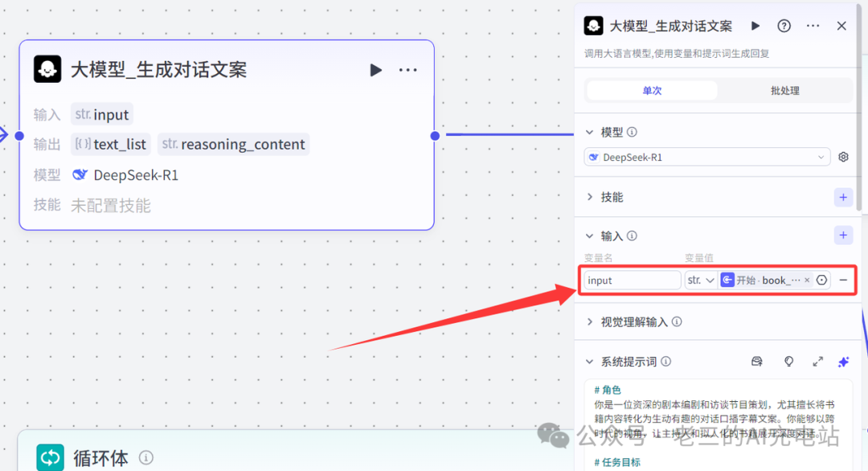Open model settings gear icon
Viewport: 868px width, 471px height.
click(x=843, y=158)
